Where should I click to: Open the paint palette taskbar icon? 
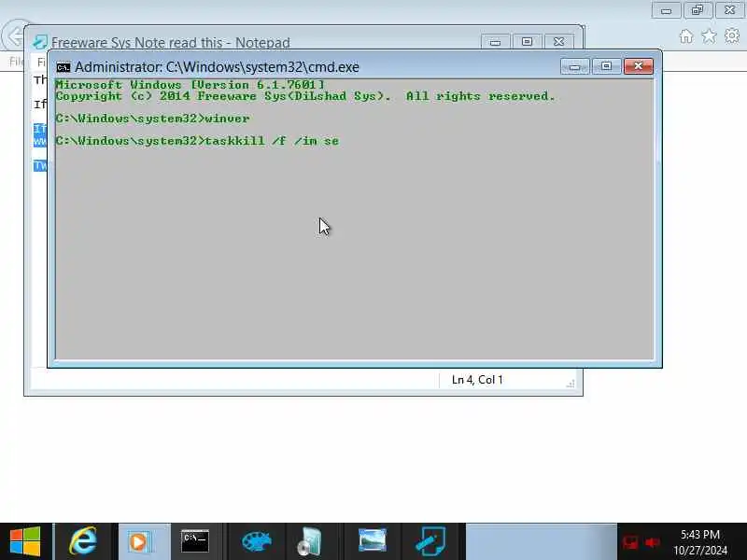[256, 541]
